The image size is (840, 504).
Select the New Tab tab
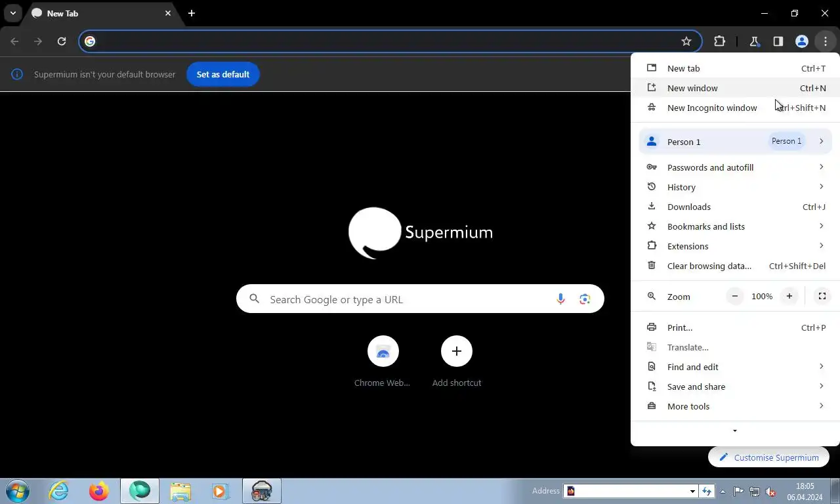(x=101, y=13)
